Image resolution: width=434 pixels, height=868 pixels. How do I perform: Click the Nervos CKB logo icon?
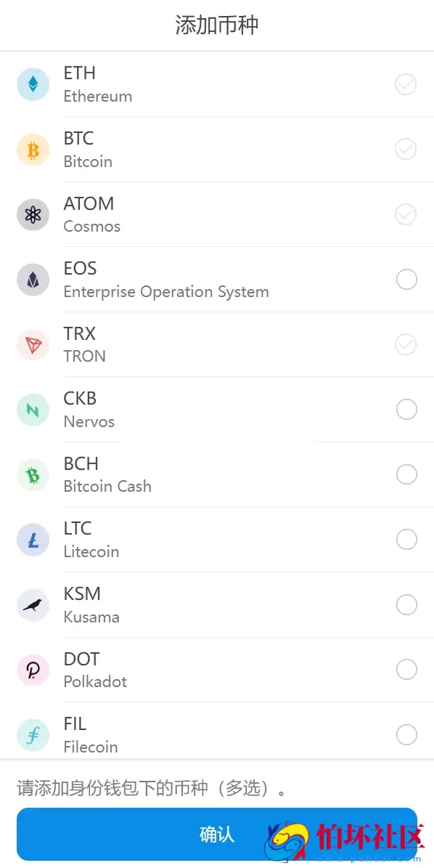click(x=33, y=409)
